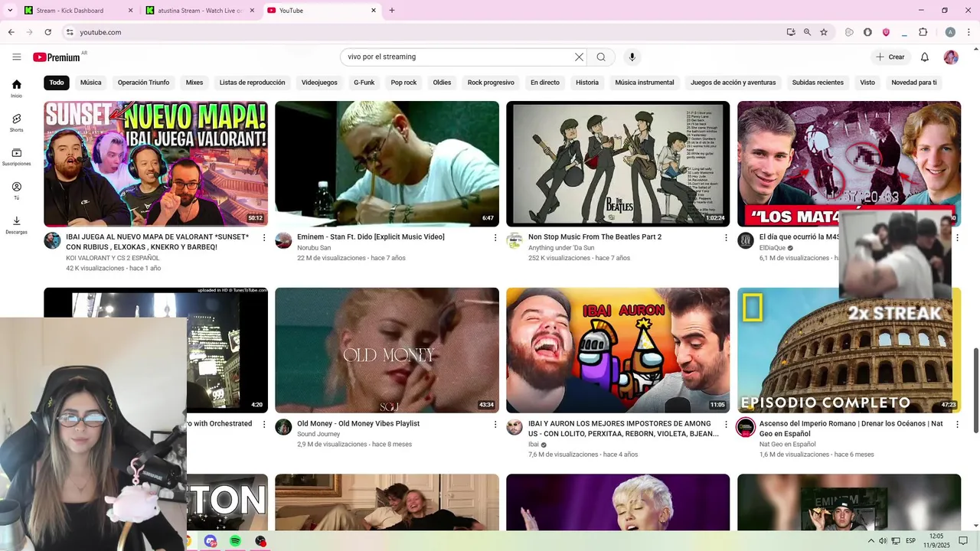
Task: Open options for Old Money Playlist video
Action: coord(495,425)
